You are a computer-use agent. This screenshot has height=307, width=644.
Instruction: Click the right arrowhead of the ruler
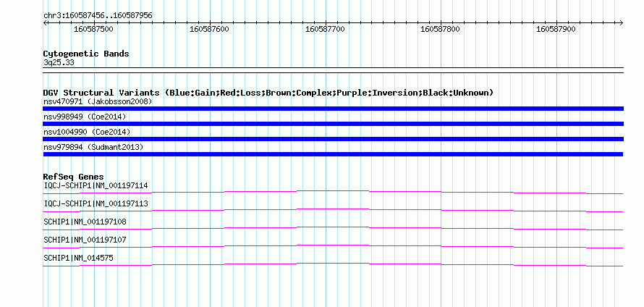(622, 23)
